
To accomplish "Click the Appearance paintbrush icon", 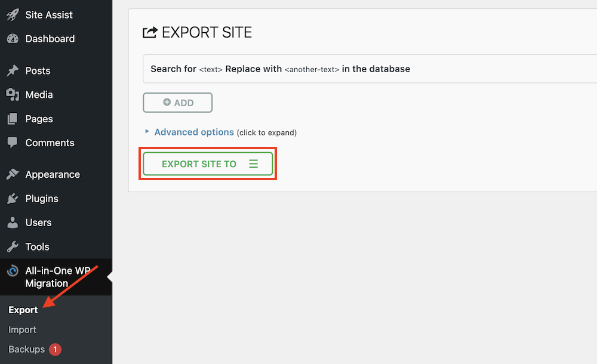I will (x=13, y=174).
